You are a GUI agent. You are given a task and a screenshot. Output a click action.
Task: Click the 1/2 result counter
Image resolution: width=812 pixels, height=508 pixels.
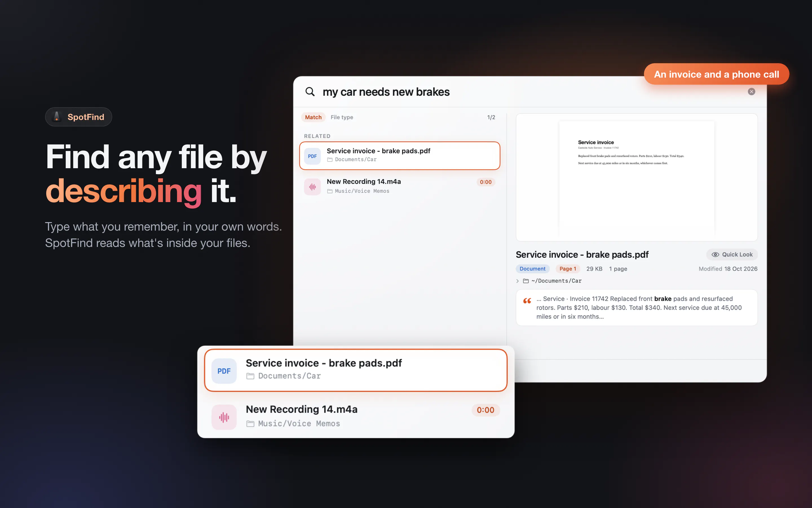491,117
